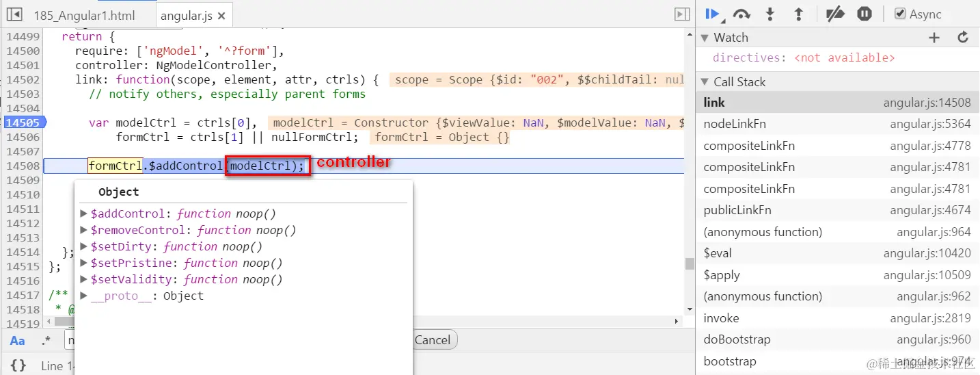Expand $setPristine property in tooltip

tap(84, 263)
